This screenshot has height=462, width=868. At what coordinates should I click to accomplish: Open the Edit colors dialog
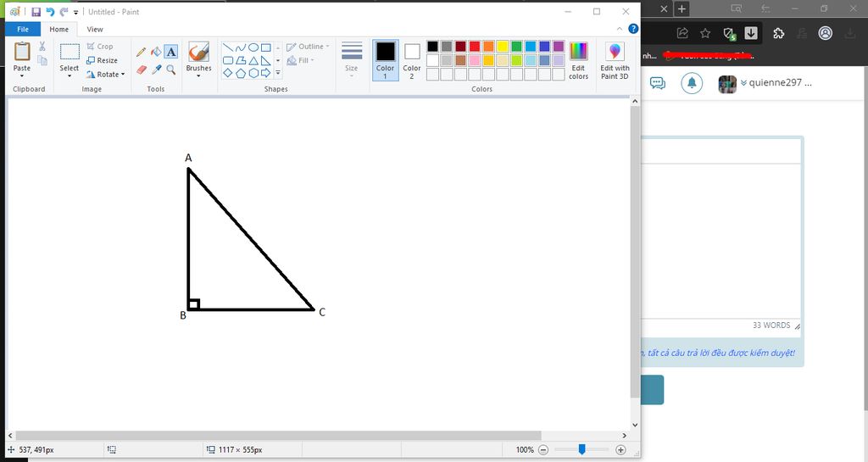tap(578, 61)
